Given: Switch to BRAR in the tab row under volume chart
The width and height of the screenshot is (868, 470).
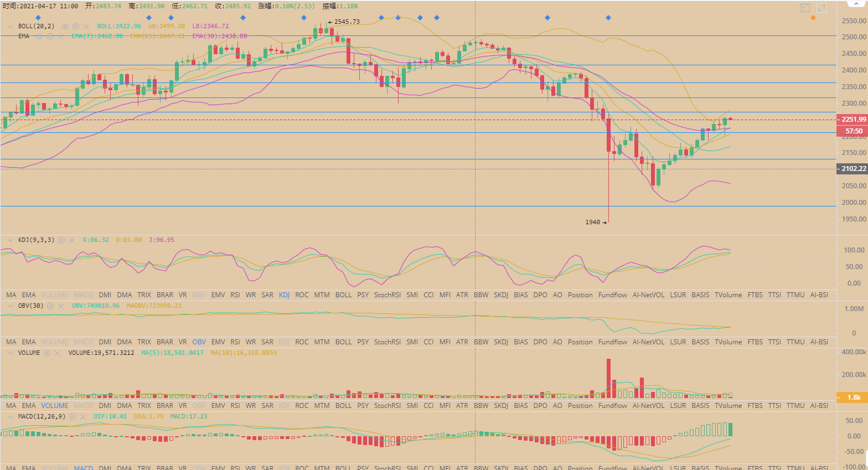Looking at the screenshot, I should (x=165, y=406).
